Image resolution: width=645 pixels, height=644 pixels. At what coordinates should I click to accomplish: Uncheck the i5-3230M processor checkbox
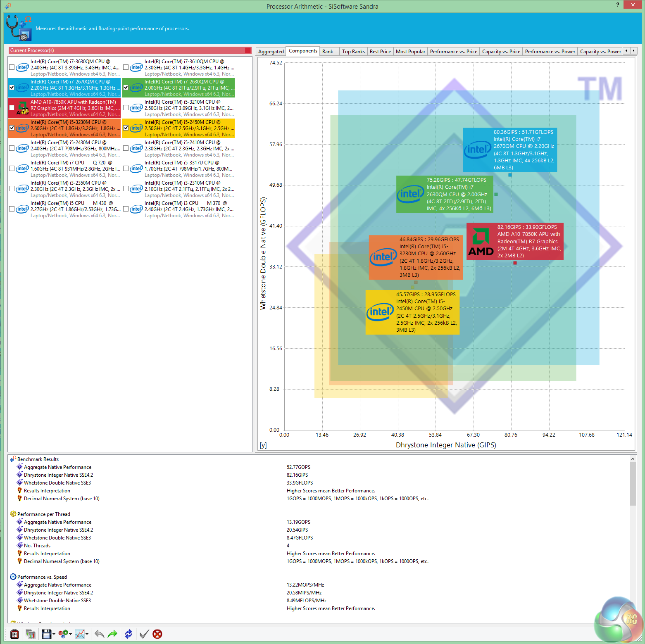tap(12, 128)
